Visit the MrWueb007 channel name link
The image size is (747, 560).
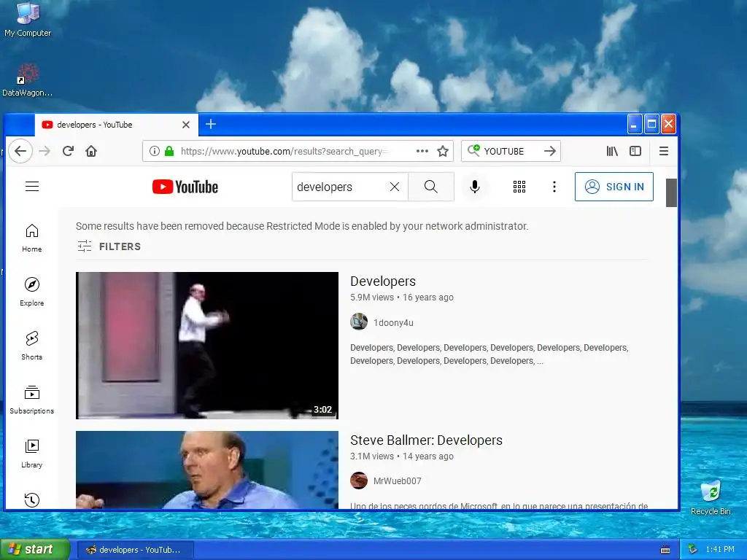pyautogui.click(x=398, y=481)
